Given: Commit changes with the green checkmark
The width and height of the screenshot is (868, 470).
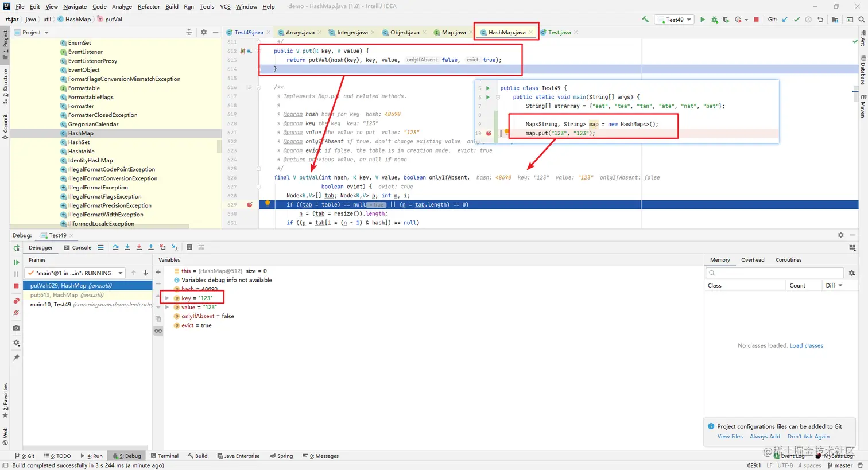Looking at the screenshot, I should click(796, 20).
